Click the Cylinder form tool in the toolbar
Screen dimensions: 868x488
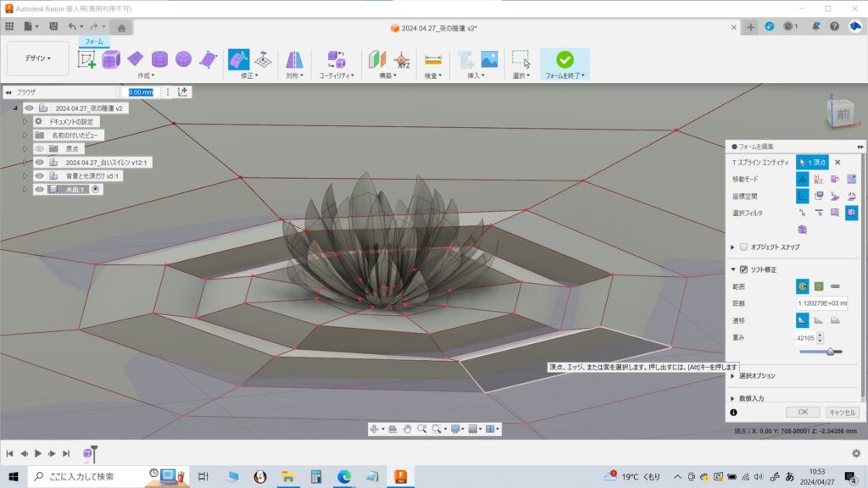159,59
